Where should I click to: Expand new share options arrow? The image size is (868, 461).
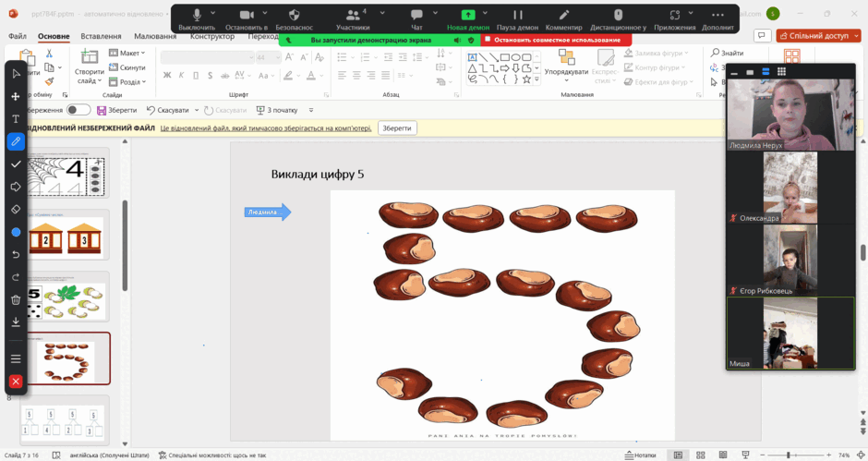486,13
